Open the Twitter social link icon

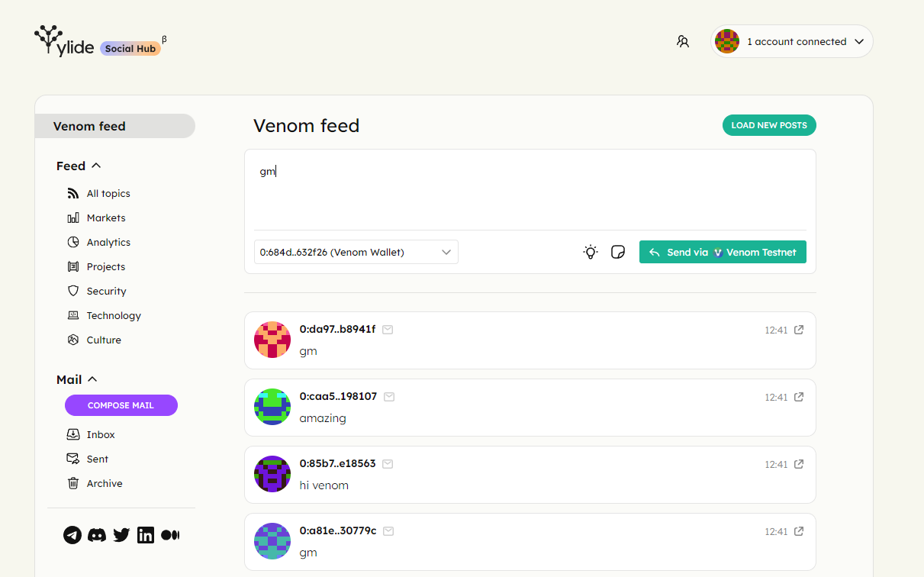click(121, 535)
